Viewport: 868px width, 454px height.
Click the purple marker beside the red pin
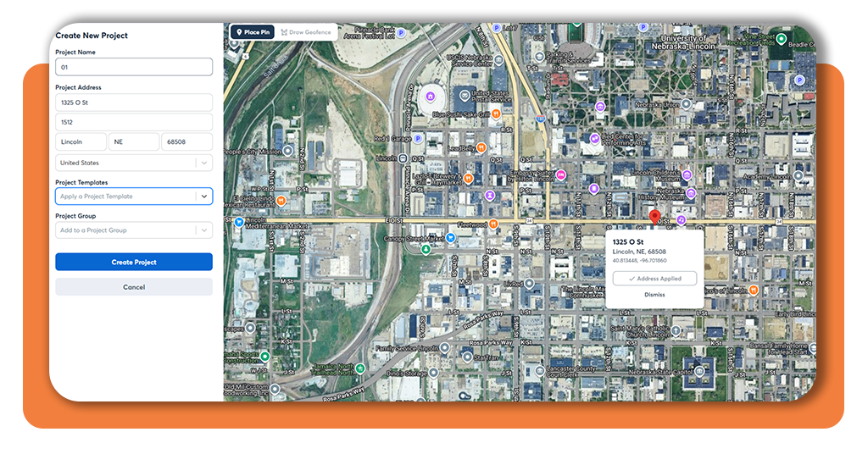click(681, 220)
